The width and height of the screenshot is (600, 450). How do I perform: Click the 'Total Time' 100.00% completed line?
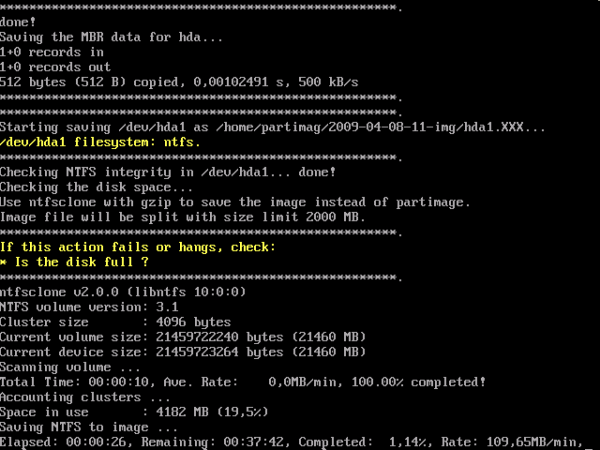pyautogui.click(x=243, y=381)
